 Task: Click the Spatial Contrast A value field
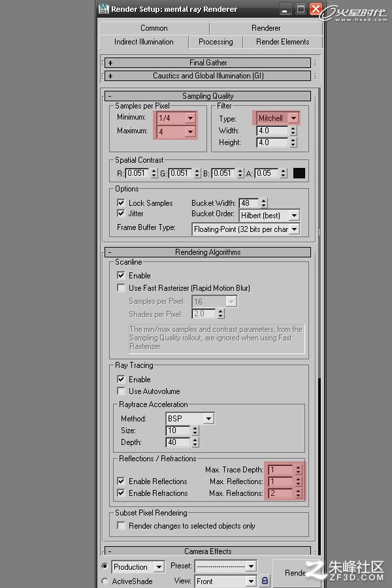click(267, 173)
